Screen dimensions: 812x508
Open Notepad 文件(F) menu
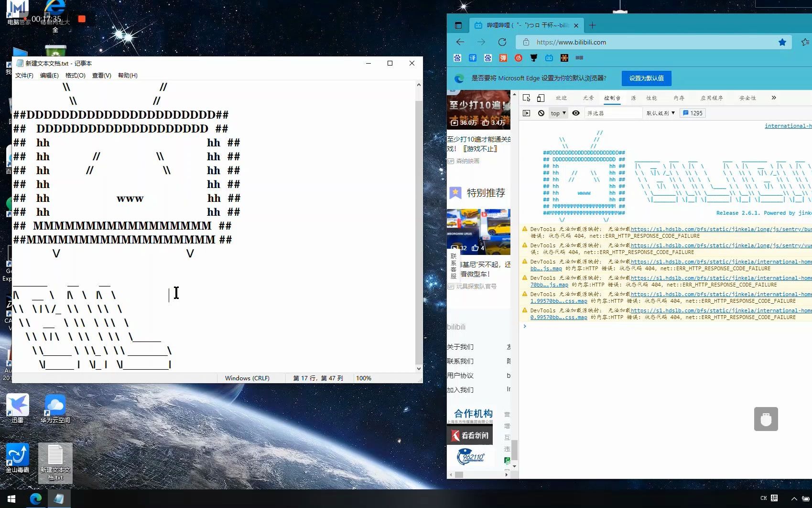24,76
